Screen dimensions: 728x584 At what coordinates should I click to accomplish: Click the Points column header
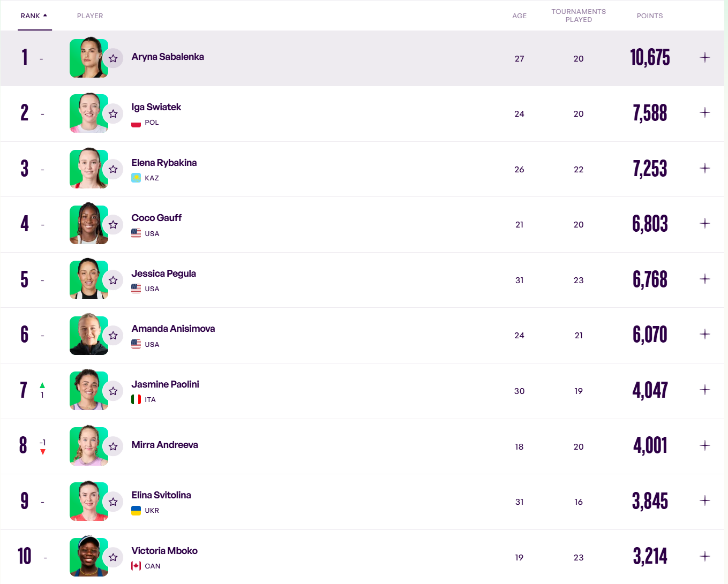click(649, 16)
